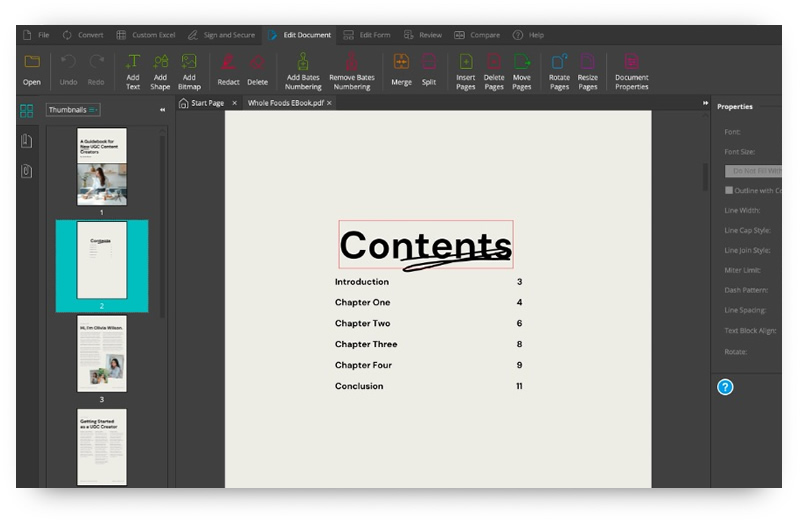Image resolution: width=800 pixels, height=523 pixels.
Task: Open the attachments sidebar panel icon
Action: pos(27,171)
